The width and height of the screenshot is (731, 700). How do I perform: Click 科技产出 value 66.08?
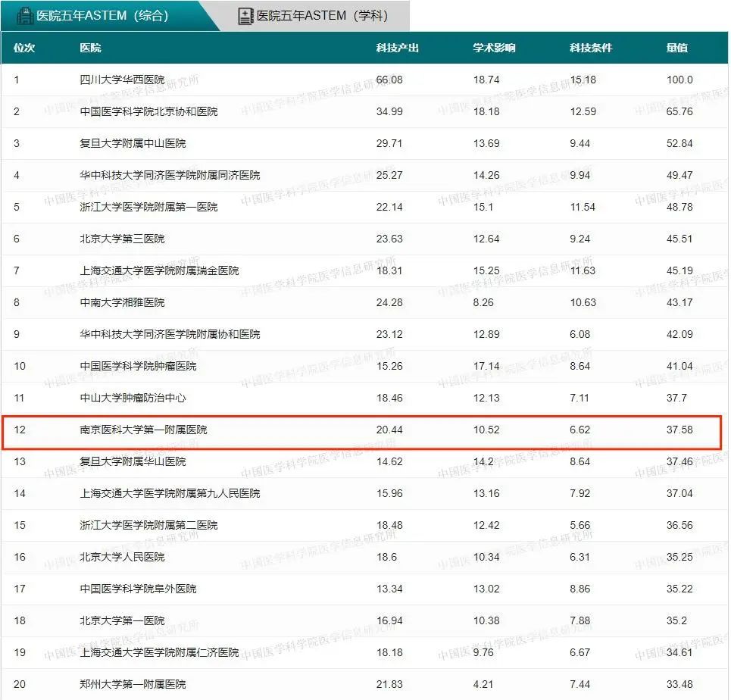(389, 80)
